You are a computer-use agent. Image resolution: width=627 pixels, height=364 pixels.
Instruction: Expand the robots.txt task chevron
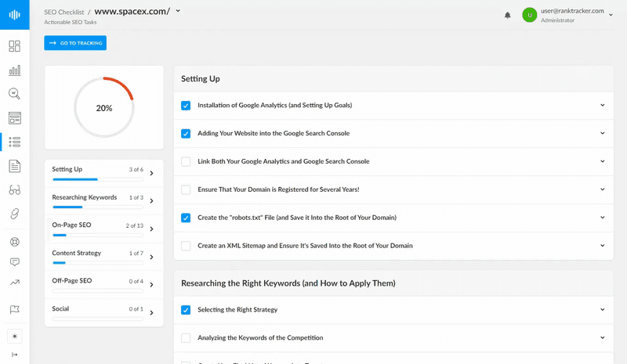(603, 218)
